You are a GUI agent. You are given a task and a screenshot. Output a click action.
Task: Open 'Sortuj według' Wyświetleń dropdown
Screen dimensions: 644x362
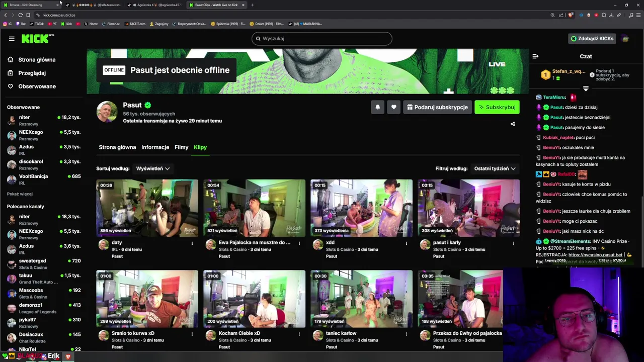point(153,168)
